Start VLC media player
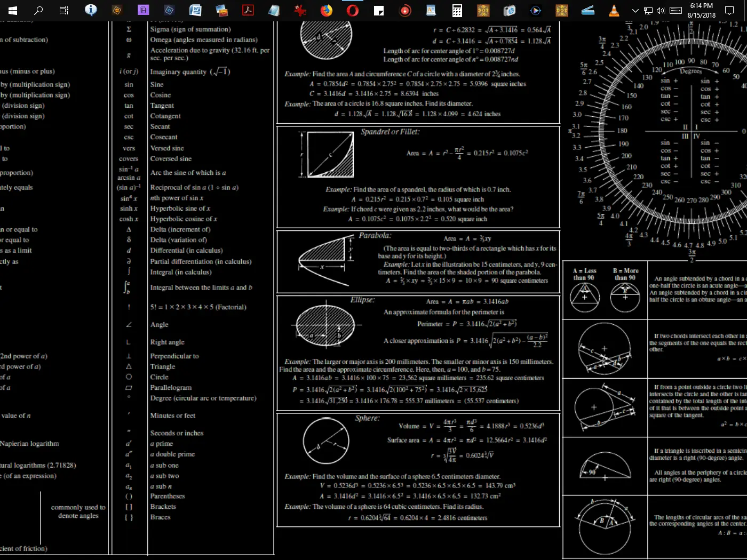 [614, 11]
